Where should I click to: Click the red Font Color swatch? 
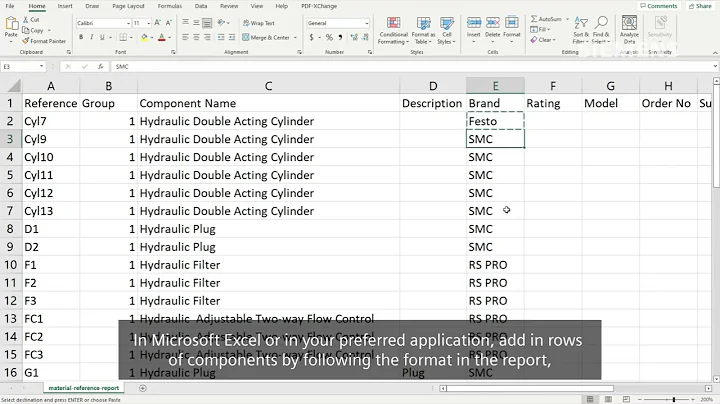(162, 37)
